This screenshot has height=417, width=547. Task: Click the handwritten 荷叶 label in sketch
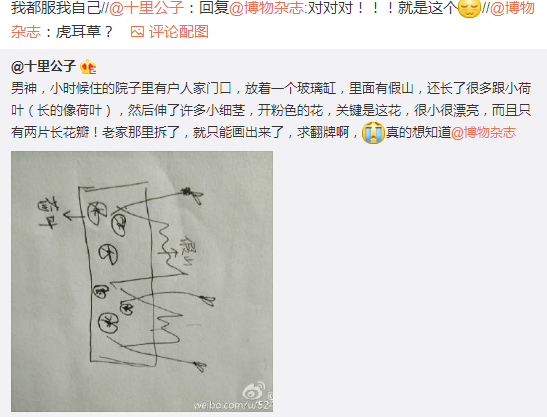coord(47,214)
